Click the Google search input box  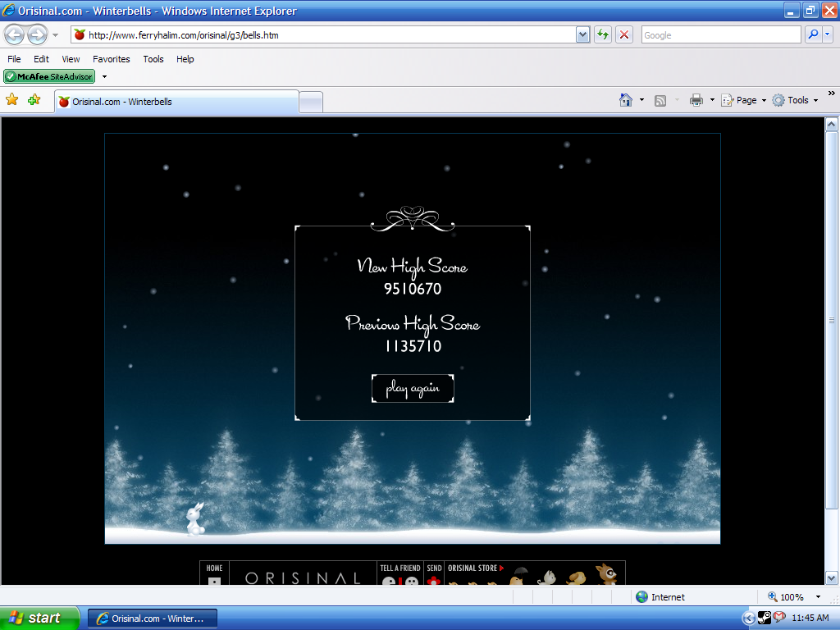pos(720,35)
